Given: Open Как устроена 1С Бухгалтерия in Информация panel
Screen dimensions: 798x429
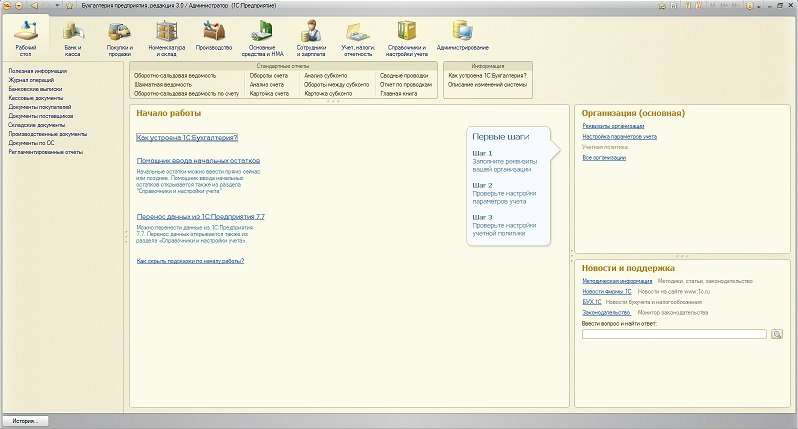Looking at the screenshot, I should pos(488,75).
